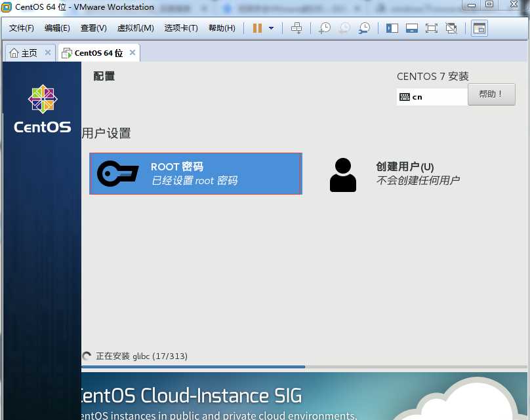Open the 编辑(E) menu
The image size is (530, 420).
(57, 28)
